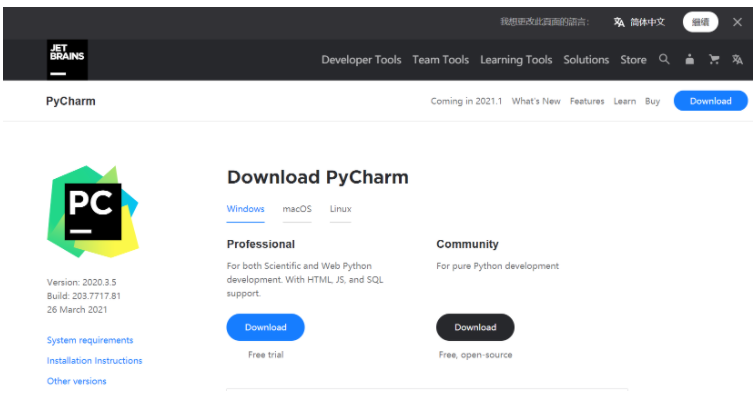Click the Download PyCharm heading
755x400 pixels.
[x=318, y=177]
